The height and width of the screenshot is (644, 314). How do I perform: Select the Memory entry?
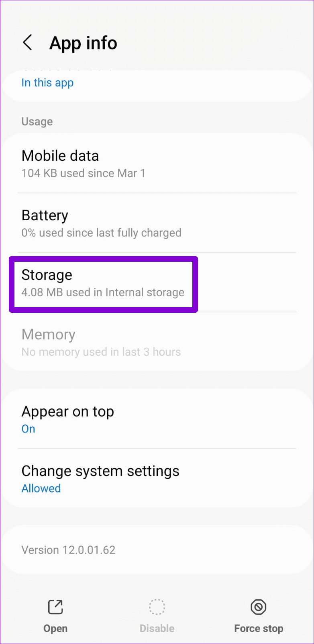[x=157, y=343]
